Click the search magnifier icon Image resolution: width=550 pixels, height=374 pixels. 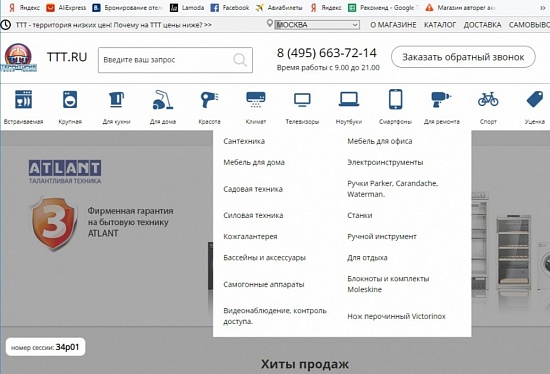click(x=240, y=60)
